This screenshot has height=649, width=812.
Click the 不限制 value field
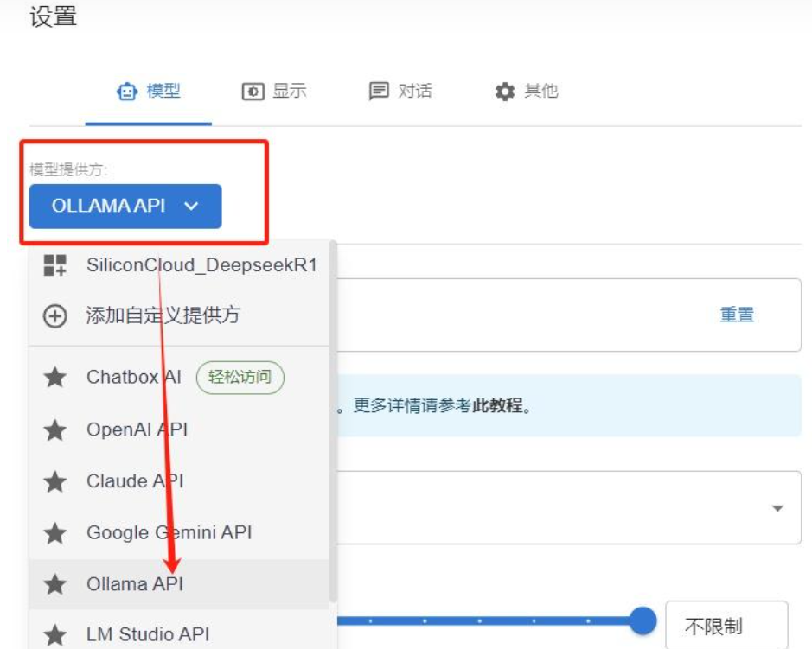[x=726, y=625]
